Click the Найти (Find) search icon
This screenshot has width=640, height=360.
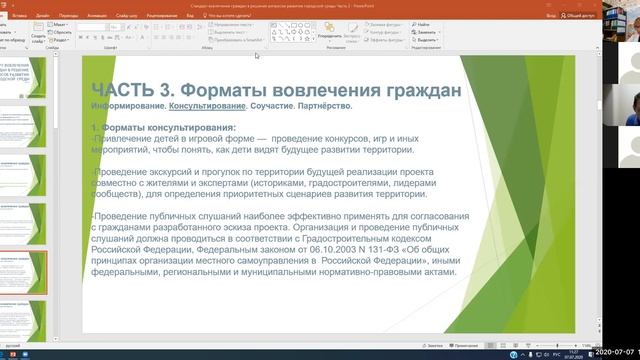pyautogui.click(x=414, y=24)
